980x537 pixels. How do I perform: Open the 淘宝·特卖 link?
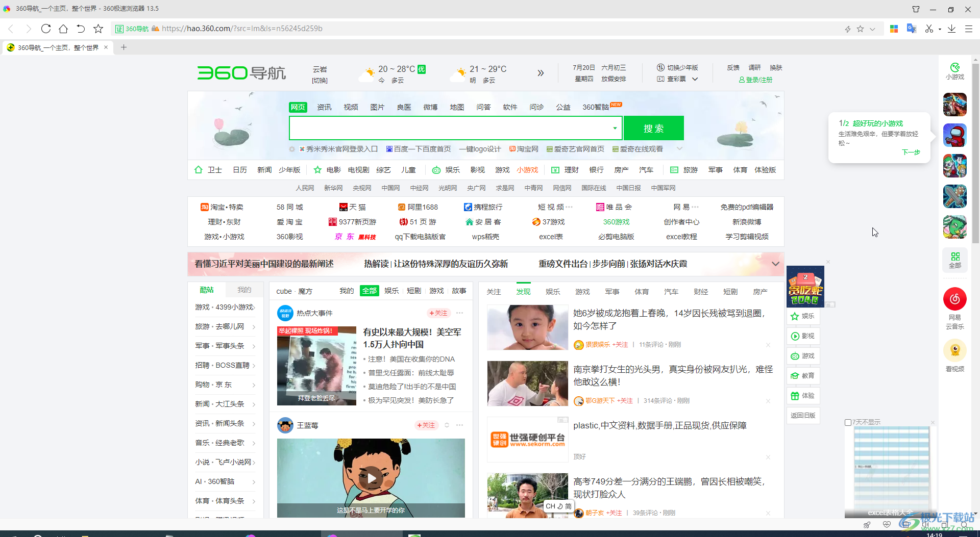222,207
